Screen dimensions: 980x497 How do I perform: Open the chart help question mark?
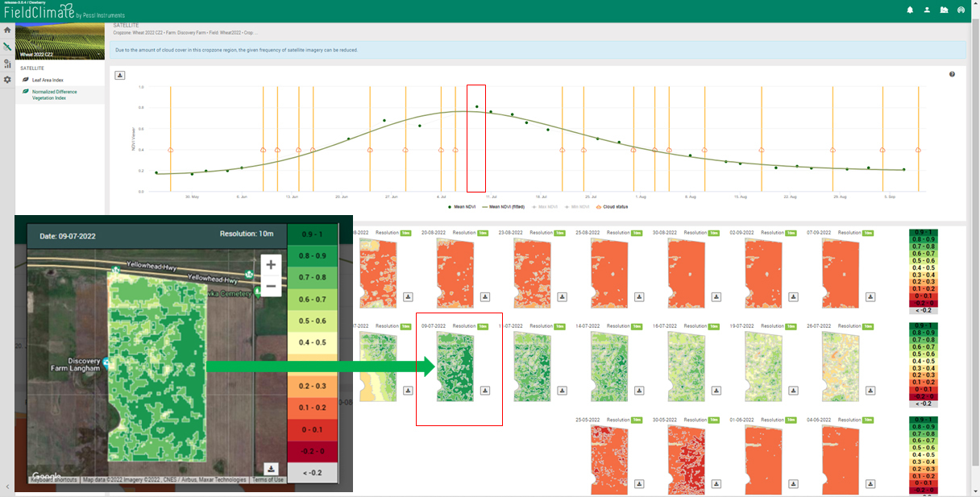(x=952, y=74)
